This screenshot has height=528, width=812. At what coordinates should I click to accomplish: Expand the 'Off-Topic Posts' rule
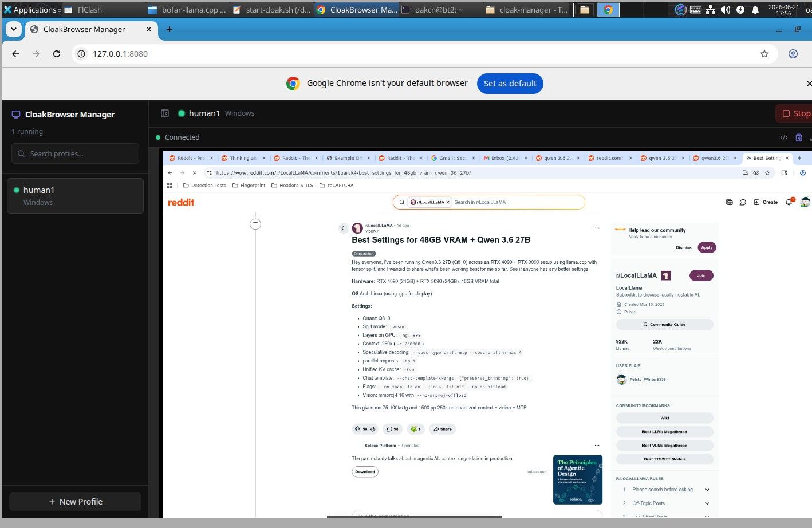[707, 503]
